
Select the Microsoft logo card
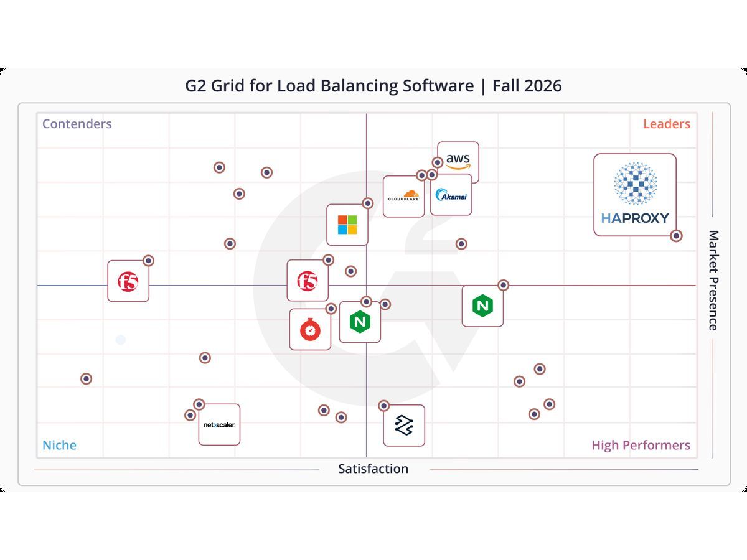coord(347,225)
